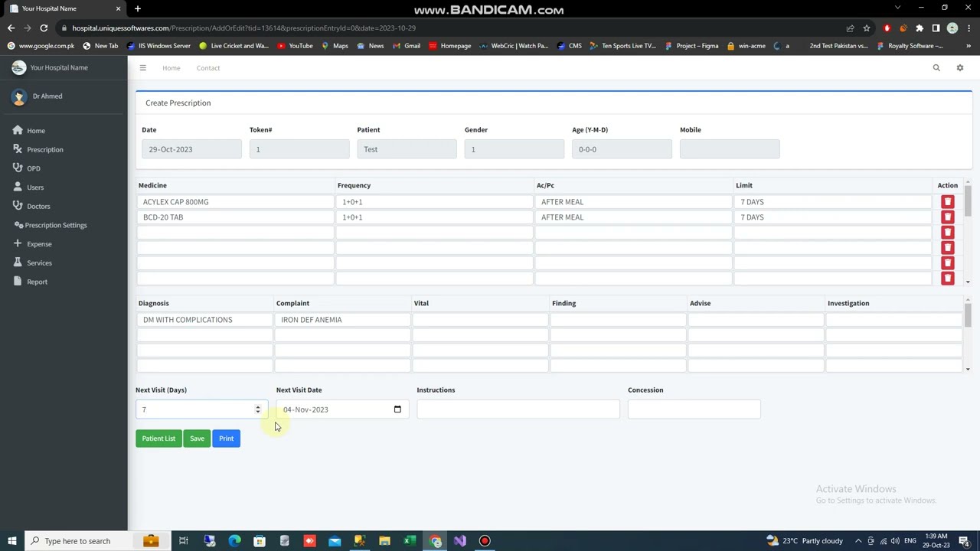Click the IRON DEF ANEMIA complaint cell
Screen dimensions: 980x551
343,320
